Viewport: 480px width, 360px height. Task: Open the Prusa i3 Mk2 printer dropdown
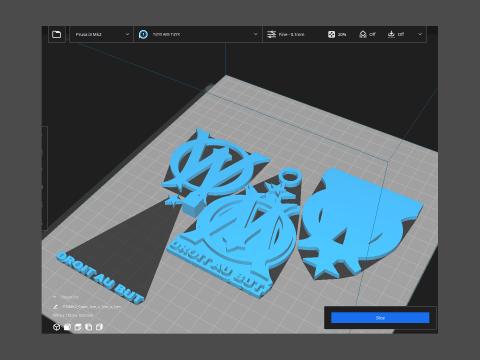click(101, 34)
